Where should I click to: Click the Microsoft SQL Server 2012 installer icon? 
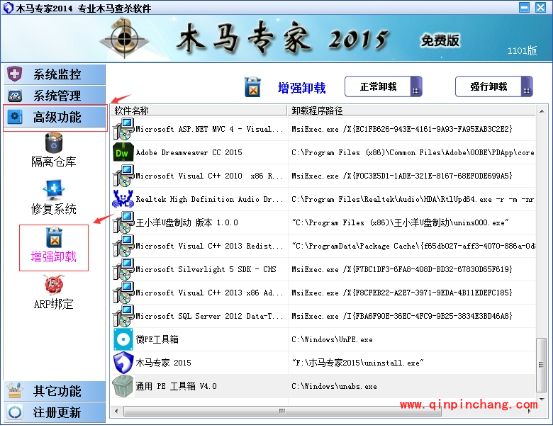123,316
